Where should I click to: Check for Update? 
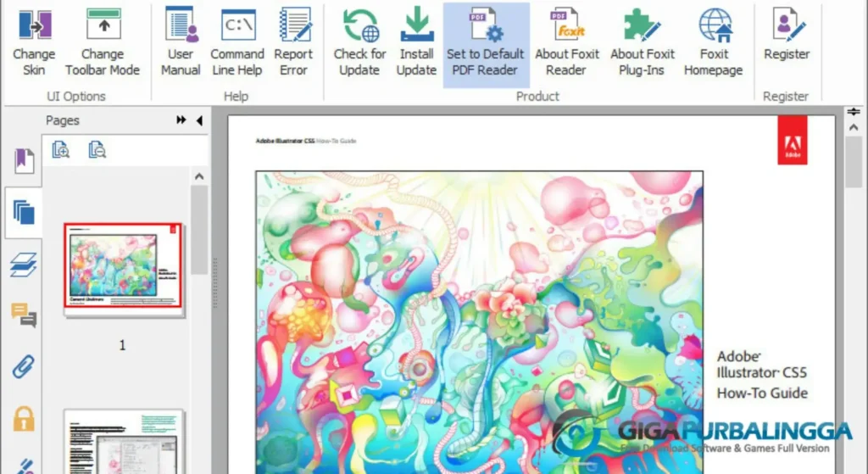[x=359, y=44]
